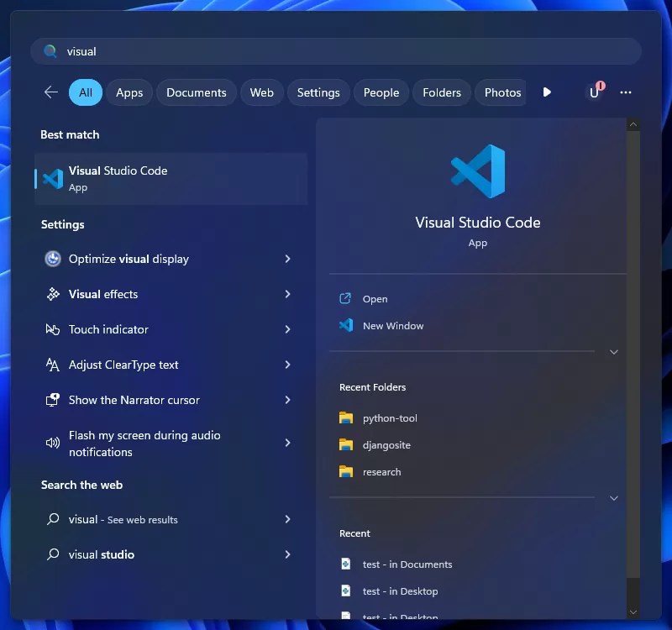The height and width of the screenshot is (630, 672).
Task: Open the more options ellipsis menu
Action: pyautogui.click(x=626, y=92)
